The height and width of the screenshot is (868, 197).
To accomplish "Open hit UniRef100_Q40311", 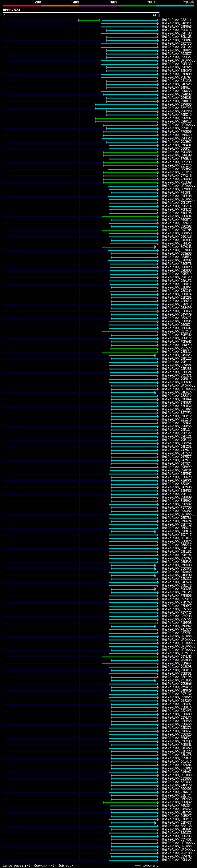I will tap(177, 23).
